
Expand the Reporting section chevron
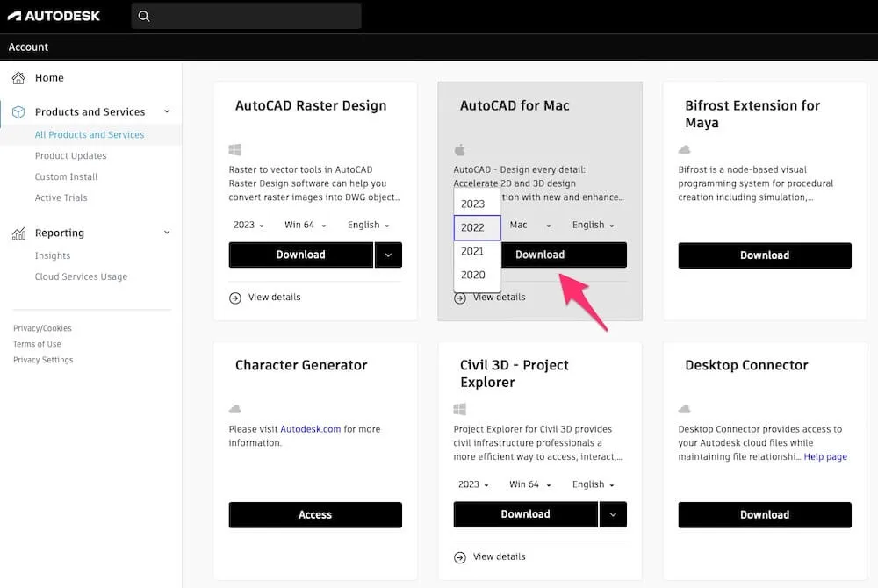tap(167, 232)
